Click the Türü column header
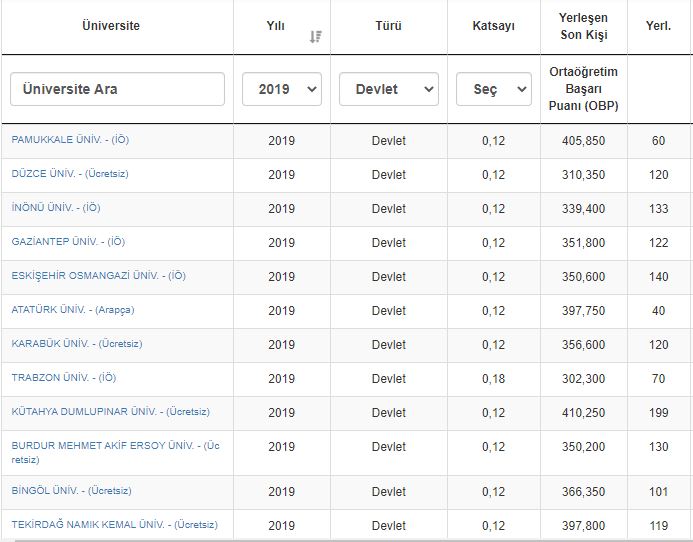The image size is (693, 542). pos(388,26)
